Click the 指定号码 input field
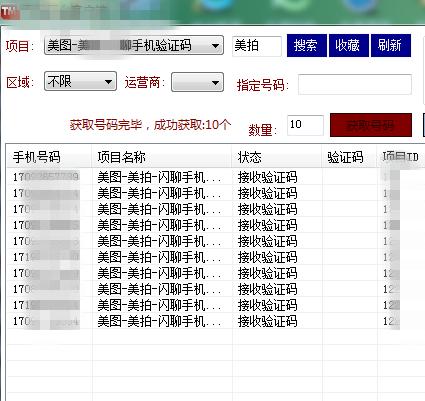 [x=355, y=85]
